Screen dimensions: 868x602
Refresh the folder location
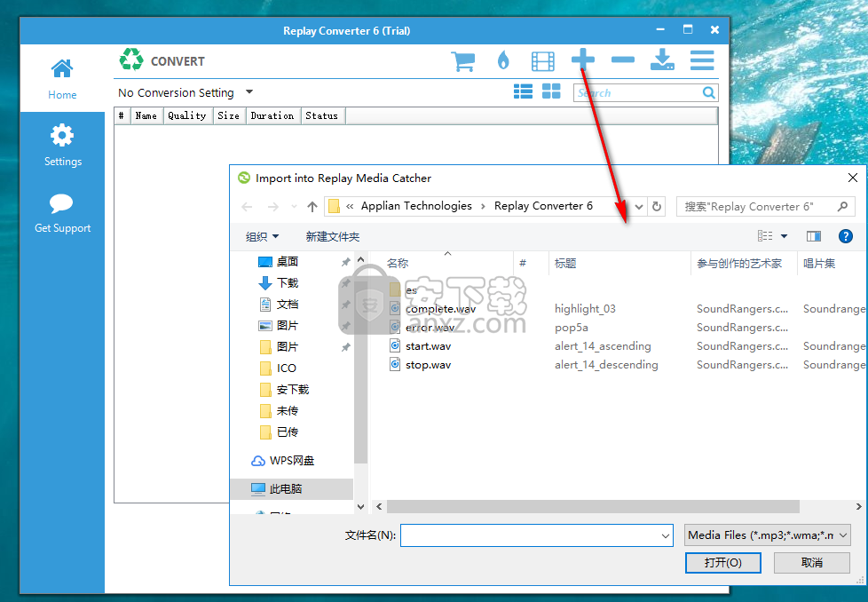point(657,207)
